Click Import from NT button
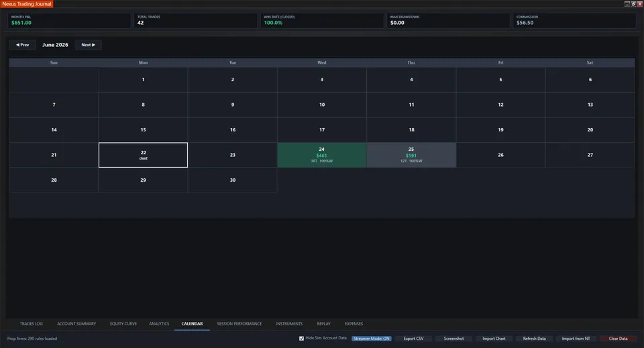The image size is (644, 348). click(576, 339)
